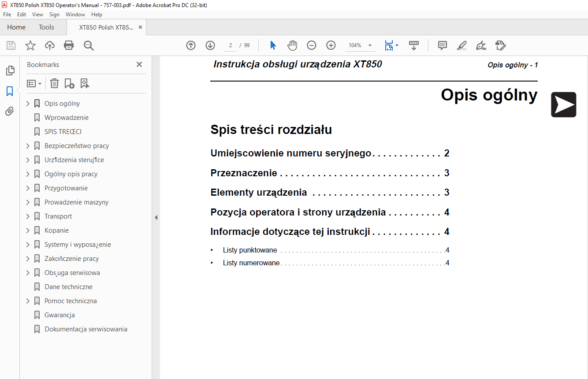Open the Window menu

tap(75, 15)
